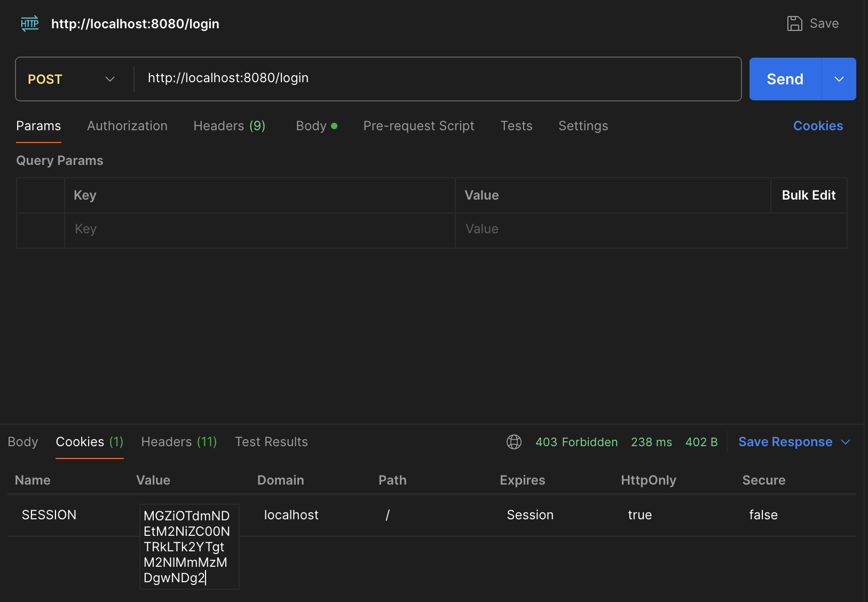Click the 238 ms response time
The height and width of the screenshot is (602, 868).
pos(651,442)
